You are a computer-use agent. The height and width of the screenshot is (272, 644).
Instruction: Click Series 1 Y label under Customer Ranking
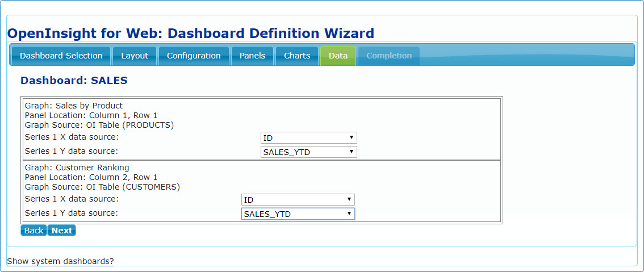tap(72, 213)
